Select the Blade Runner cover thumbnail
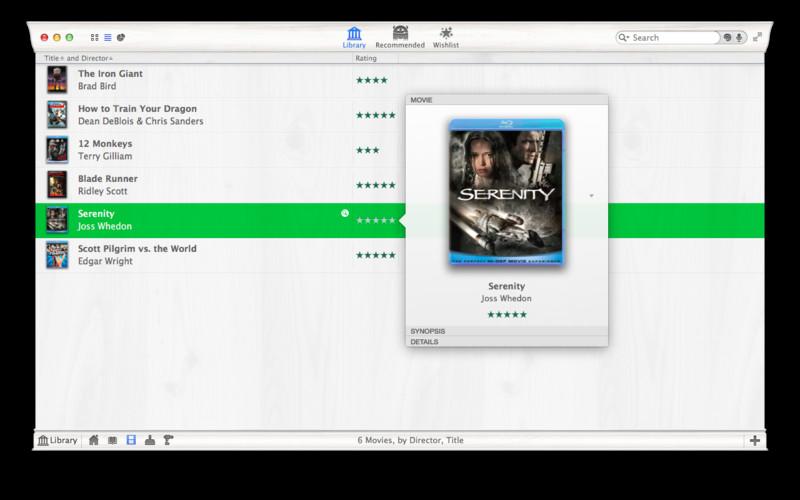This screenshot has height=500, width=800. [x=57, y=184]
